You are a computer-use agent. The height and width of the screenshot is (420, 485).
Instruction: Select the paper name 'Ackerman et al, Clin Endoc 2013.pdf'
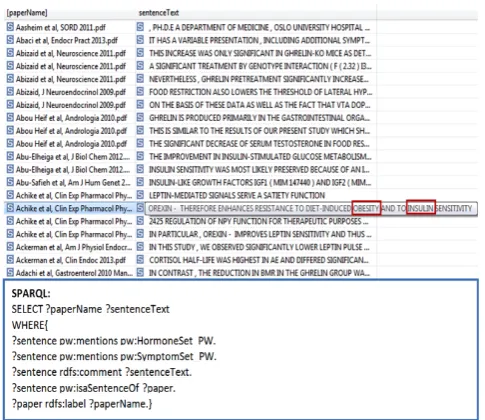pos(71,260)
